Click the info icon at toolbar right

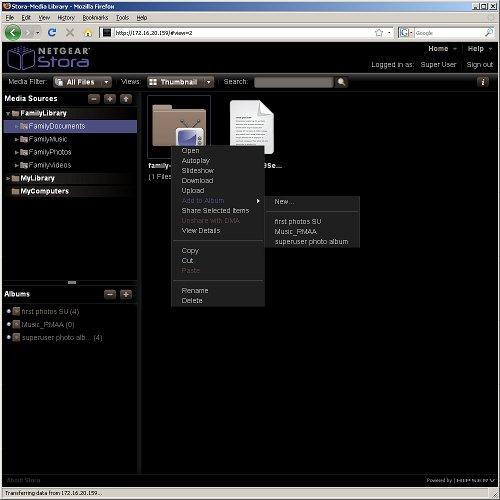[x=483, y=82]
